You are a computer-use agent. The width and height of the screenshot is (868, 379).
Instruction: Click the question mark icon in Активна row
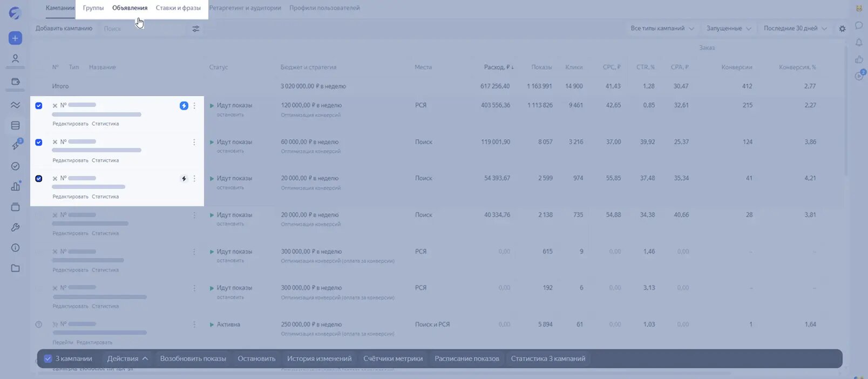point(39,324)
